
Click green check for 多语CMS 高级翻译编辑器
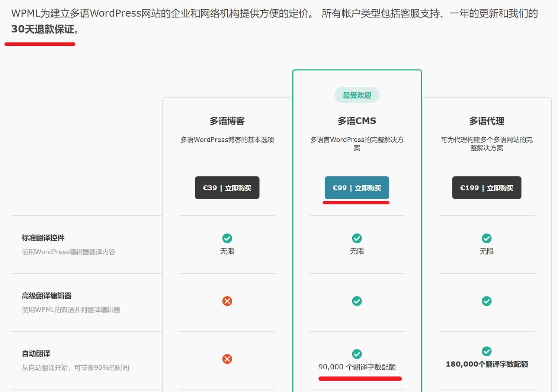pyautogui.click(x=357, y=301)
